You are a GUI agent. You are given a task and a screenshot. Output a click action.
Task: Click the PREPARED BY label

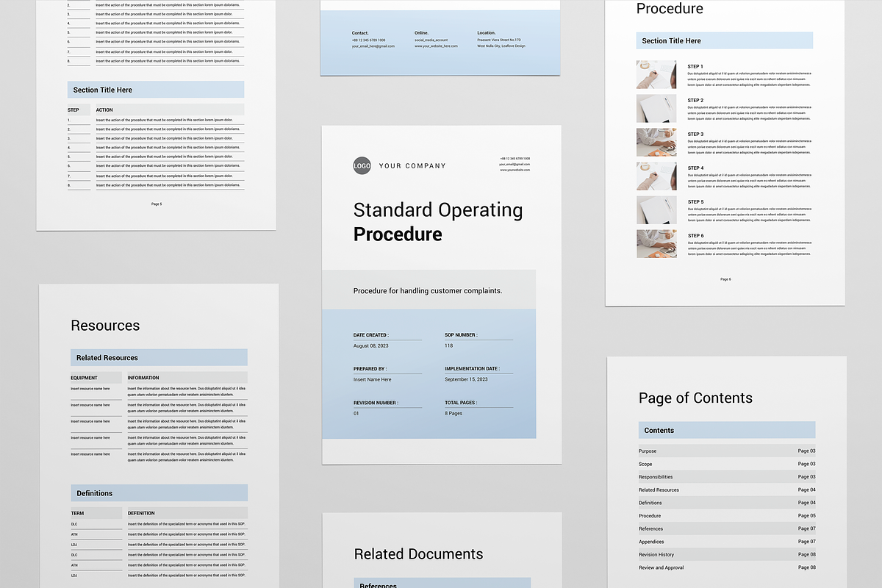[x=370, y=369]
